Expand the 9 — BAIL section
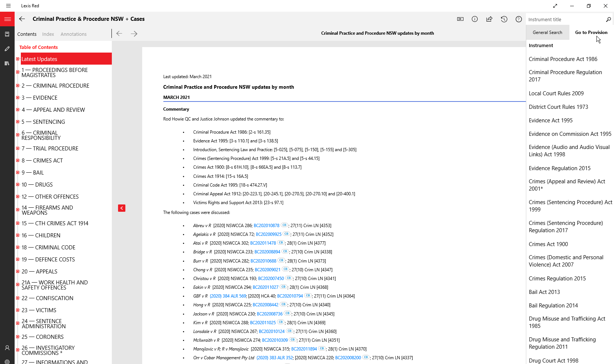Viewport: 614px width, 364px height. click(x=18, y=172)
